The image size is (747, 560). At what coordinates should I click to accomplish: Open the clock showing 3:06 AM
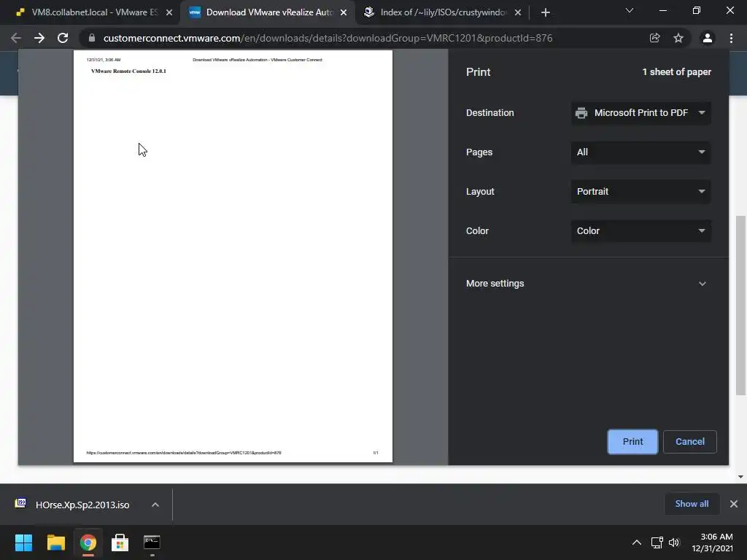pos(712,542)
